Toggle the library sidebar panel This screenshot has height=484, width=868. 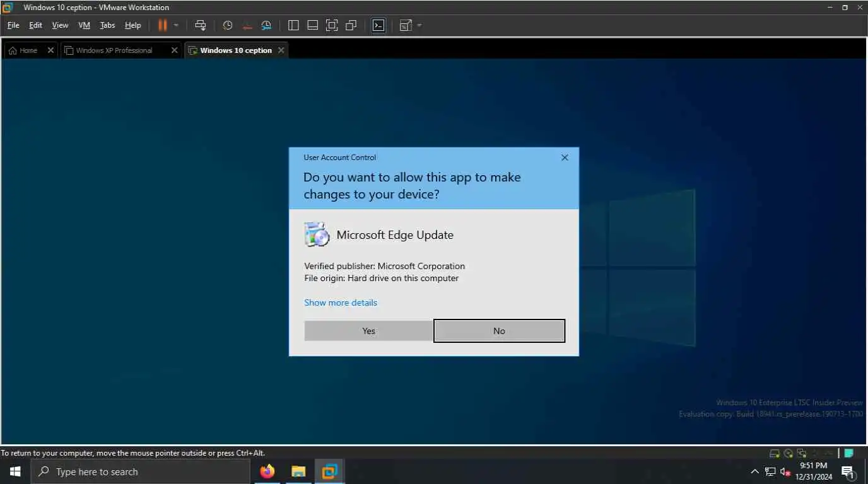pyautogui.click(x=293, y=25)
